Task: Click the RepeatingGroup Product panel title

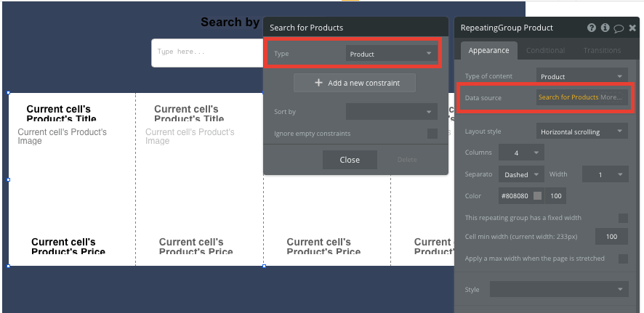Action: pyautogui.click(x=507, y=28)
